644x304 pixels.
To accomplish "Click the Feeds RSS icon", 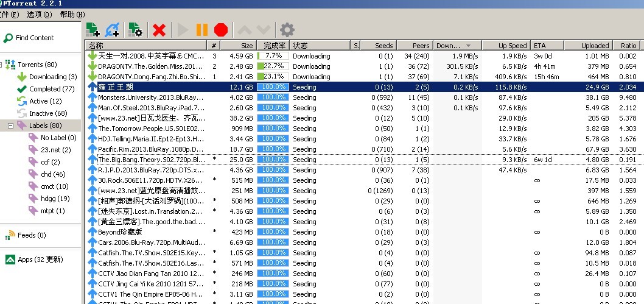I will coord(10,235).
